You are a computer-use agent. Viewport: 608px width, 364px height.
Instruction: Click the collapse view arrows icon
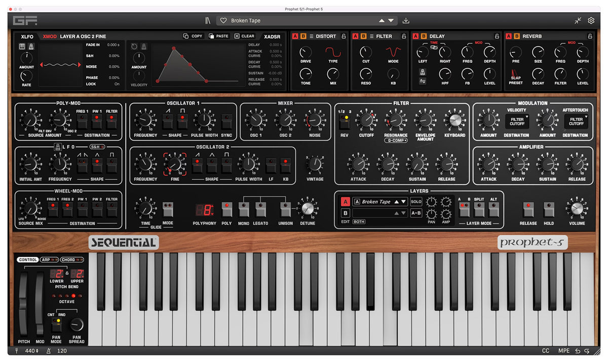pos(578,21)
